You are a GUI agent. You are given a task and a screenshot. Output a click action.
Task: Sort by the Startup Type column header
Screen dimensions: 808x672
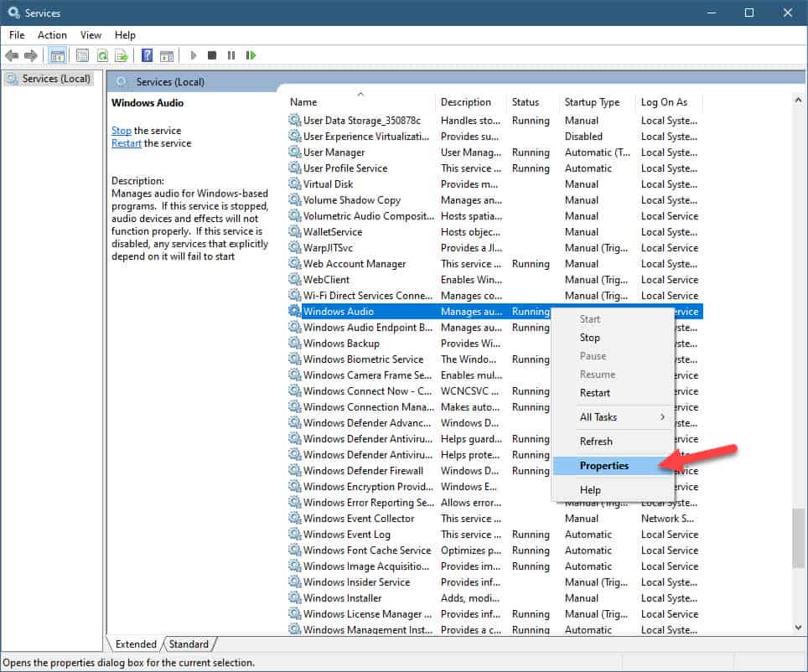click(x=598, y=102)
